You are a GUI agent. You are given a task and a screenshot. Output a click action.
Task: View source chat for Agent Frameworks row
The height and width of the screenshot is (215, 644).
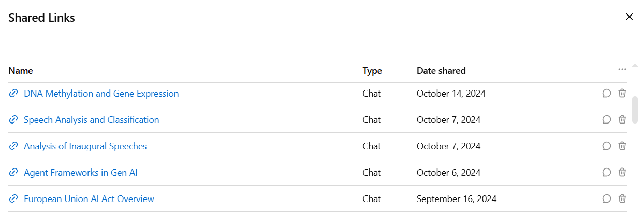607,173
